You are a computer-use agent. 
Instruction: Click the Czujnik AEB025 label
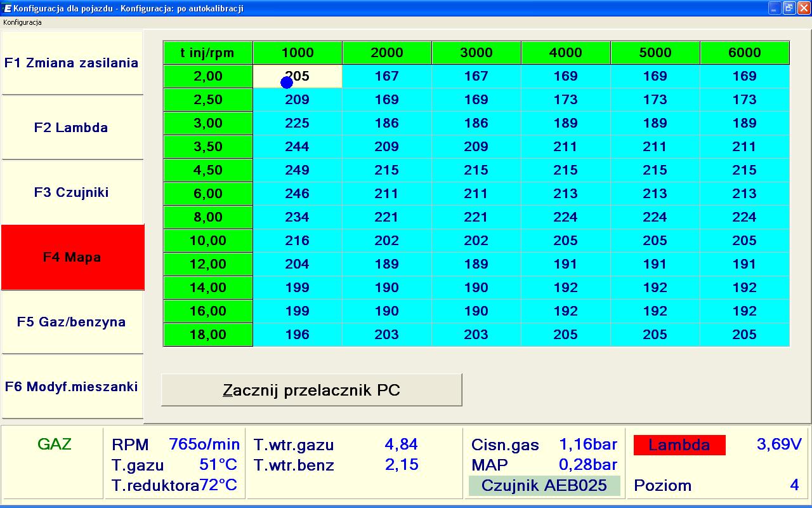coord(544,485)
